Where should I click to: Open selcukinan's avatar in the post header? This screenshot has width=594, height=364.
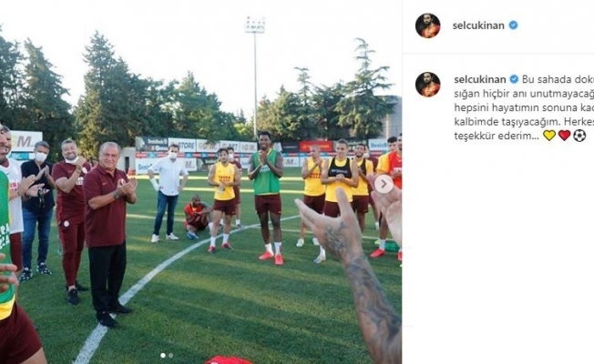click(x=427, y=25)
